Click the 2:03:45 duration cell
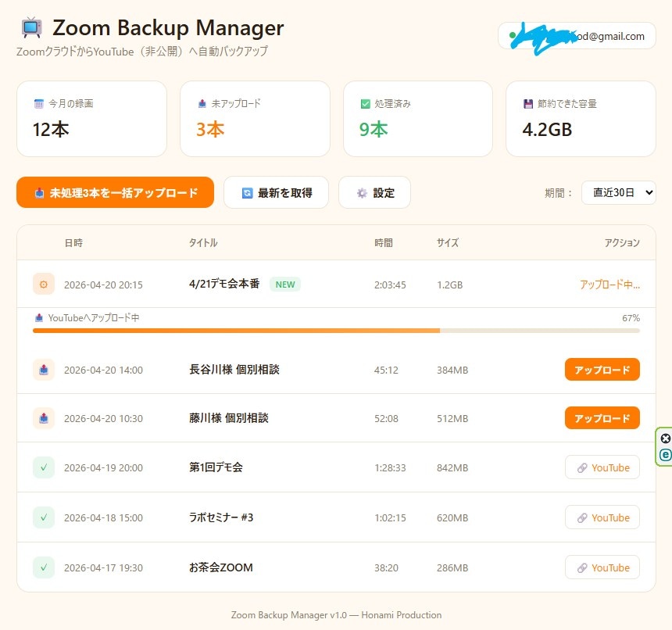672x630 pixels. click(x=390, y=285)
